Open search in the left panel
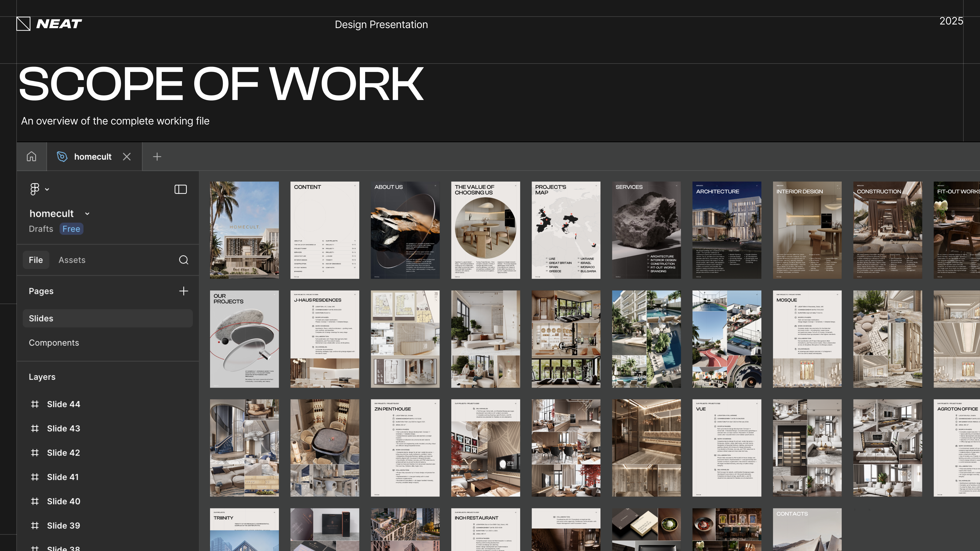The height and width of the screenshot is (551, 980). pyautogui.click(x=184, y=260)
